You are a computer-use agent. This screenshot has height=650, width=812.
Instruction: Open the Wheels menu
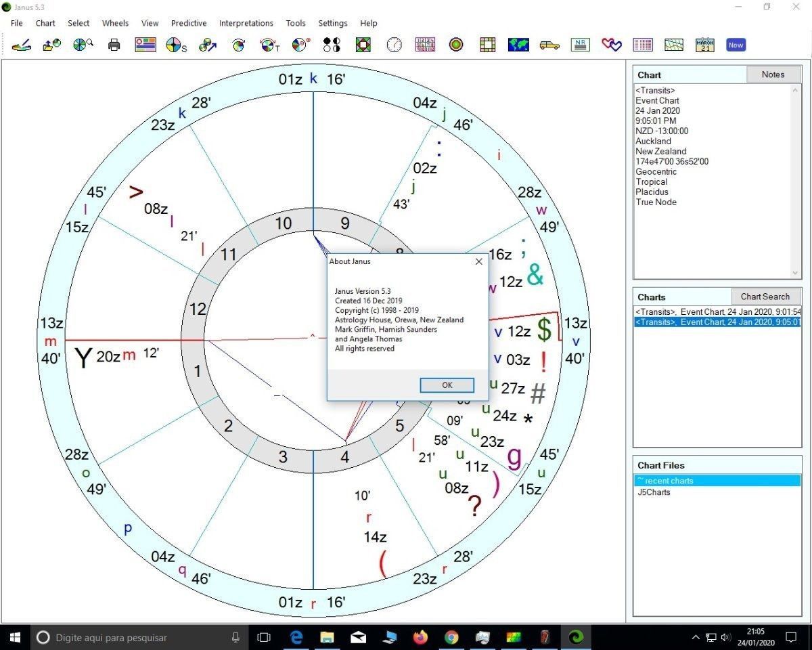pos(115,23)
